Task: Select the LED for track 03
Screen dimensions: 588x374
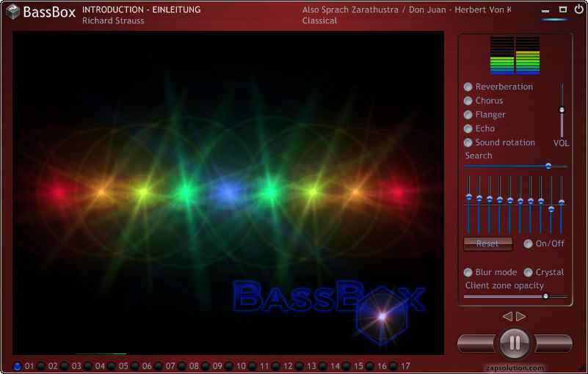Action: [65, 366]
